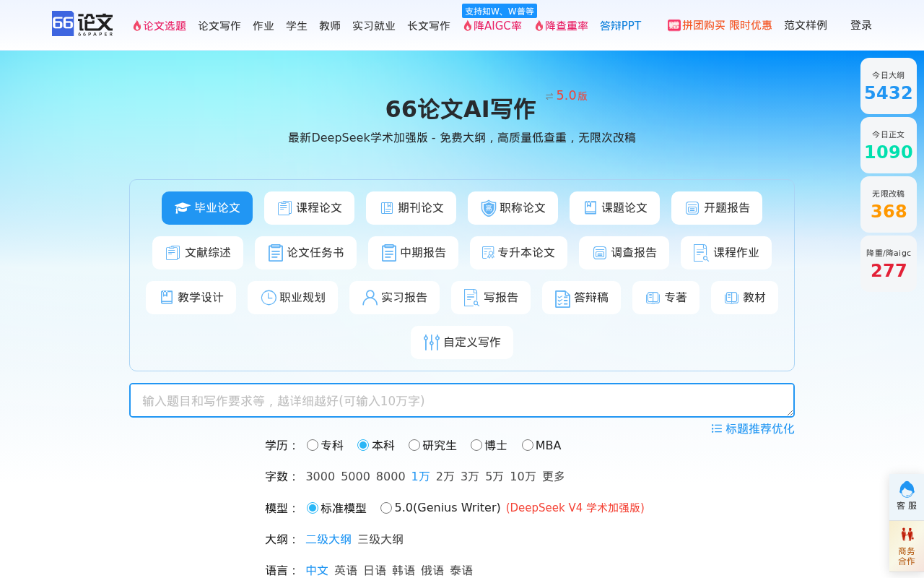Choose 教学设计 type

point(191,298)
